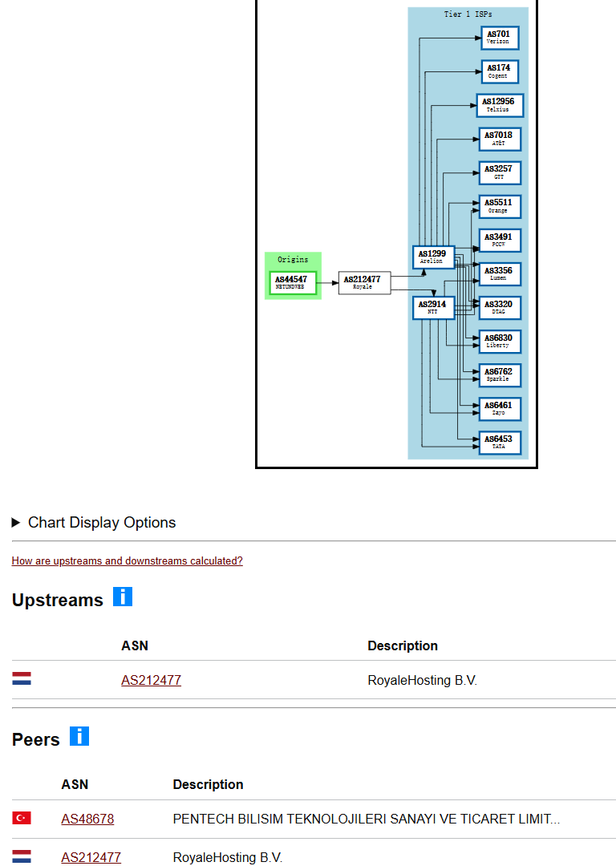Click the Netherlands flag in the Peers AS212477 row

[x=22, y=856]
